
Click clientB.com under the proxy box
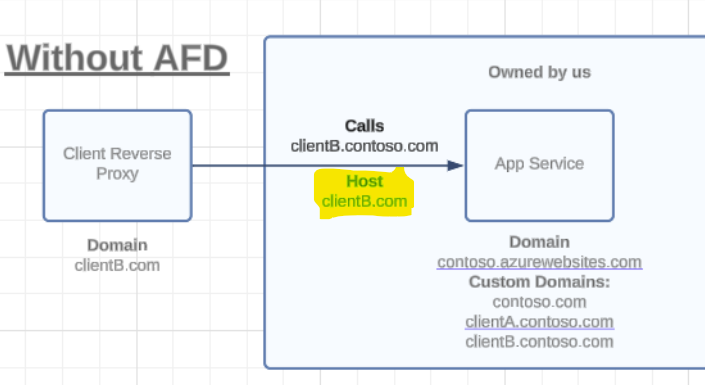click(117, 265)
